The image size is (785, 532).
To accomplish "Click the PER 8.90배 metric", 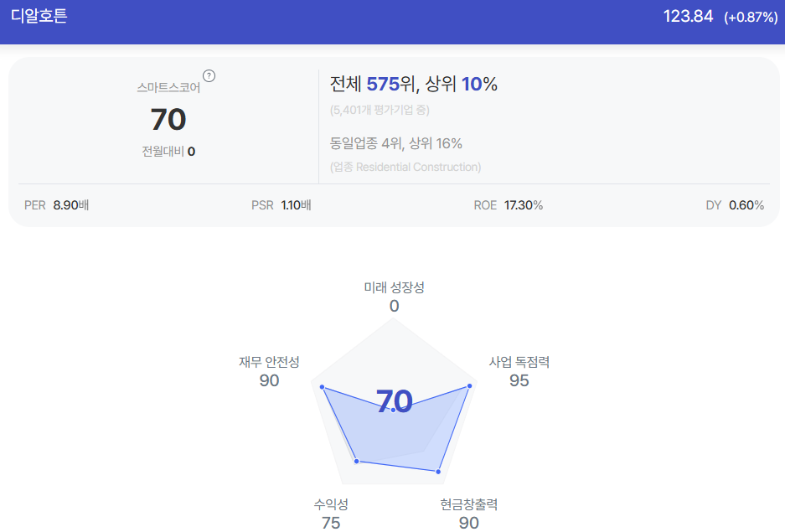I will click(57, 205).
